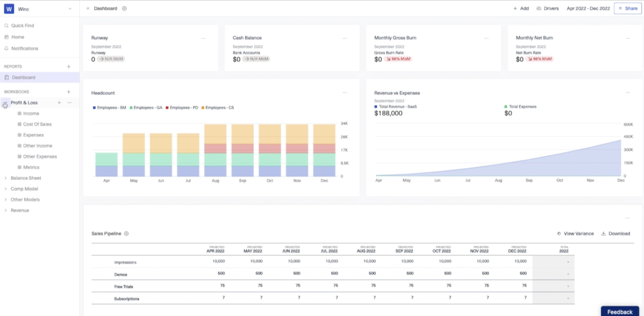Open the Apr 2022 - Dec 2022 date range selector
Screen dimensions: 644x316
[x=588, y=8]
